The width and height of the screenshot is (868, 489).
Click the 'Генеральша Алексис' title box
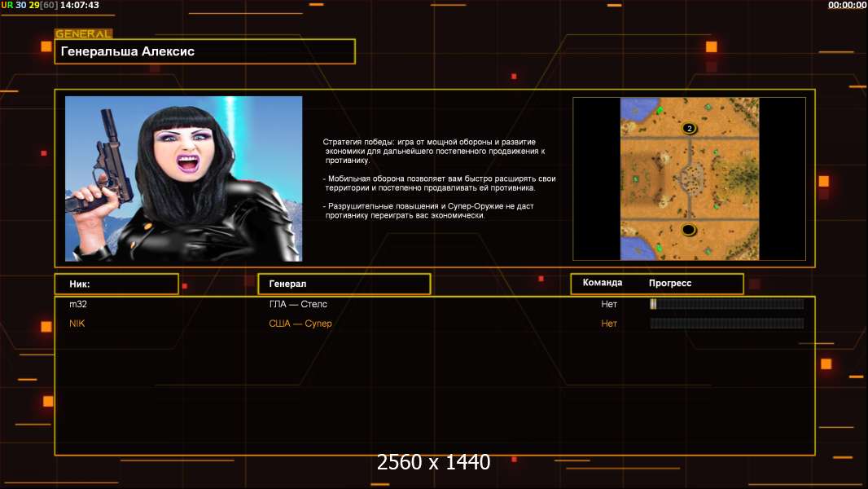(204, 51)
